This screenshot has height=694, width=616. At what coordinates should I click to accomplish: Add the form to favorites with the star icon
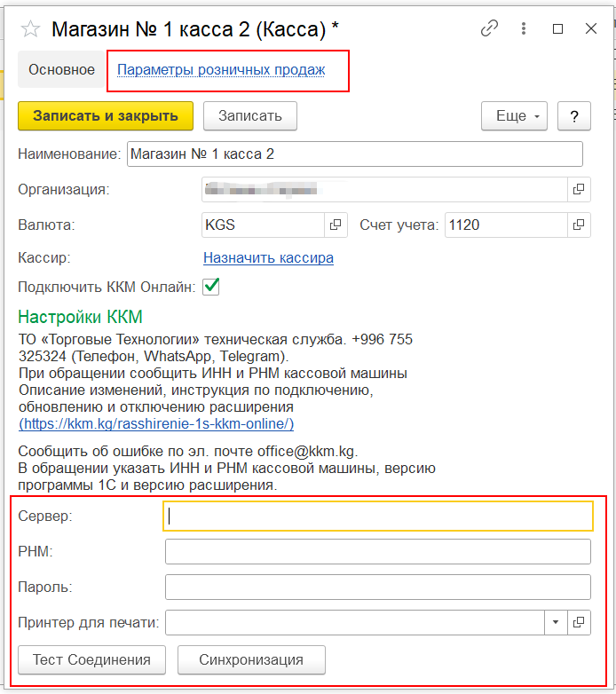pyautogui.click(x=30, y=28)
